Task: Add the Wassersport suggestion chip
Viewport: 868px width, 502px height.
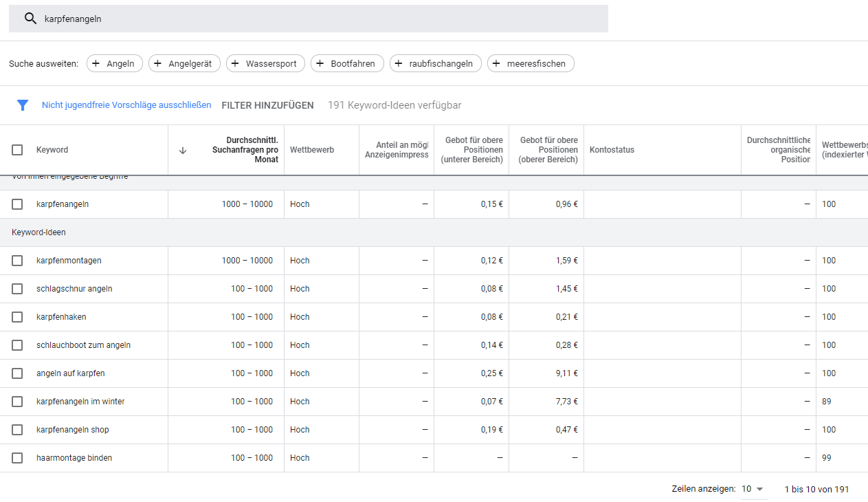Action: coord(265,63)
